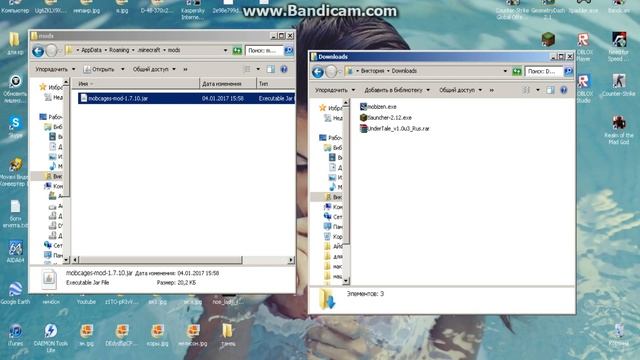
Task: Sort by Имя column header
Action: (x=136, y=84)
